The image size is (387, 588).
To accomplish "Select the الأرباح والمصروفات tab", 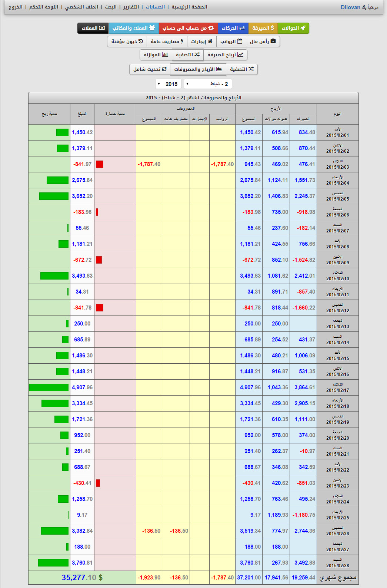I will coord(198,69).
